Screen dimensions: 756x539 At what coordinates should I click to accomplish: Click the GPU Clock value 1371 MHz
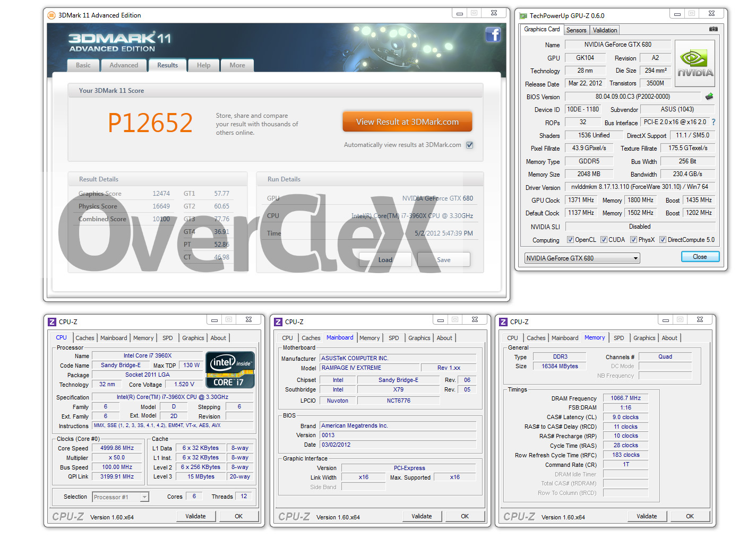(581, 200)
